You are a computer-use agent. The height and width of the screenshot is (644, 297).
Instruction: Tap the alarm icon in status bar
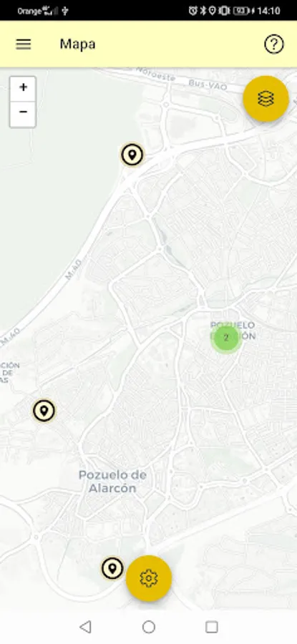(x=193, y=11)
